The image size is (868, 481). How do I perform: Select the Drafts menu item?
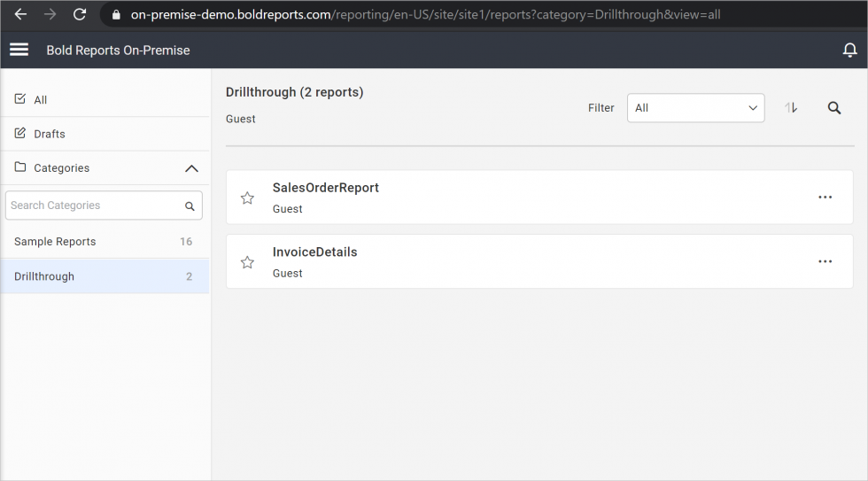coord(105,134)
